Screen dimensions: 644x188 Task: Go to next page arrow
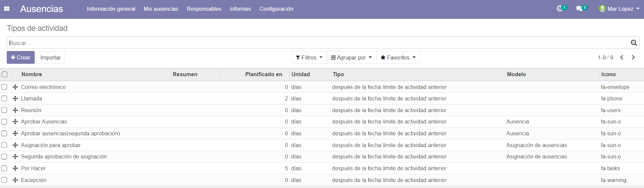[x=633, y=57]
